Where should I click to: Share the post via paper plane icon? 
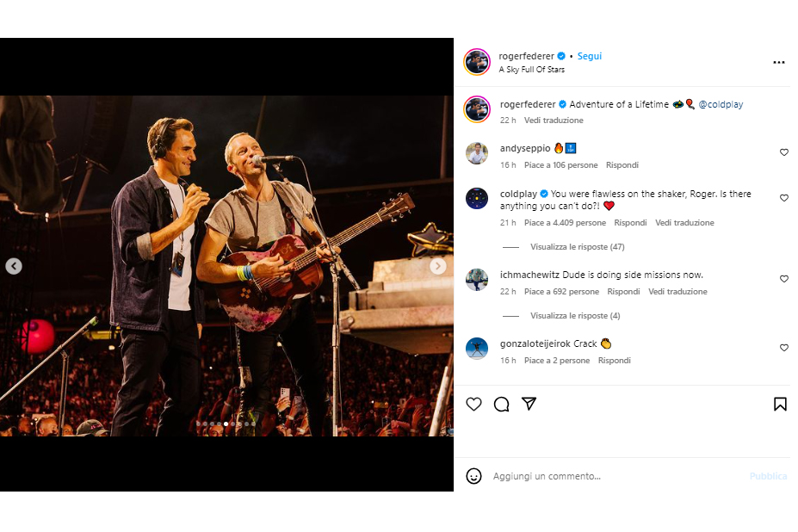(x=529, y=404)
